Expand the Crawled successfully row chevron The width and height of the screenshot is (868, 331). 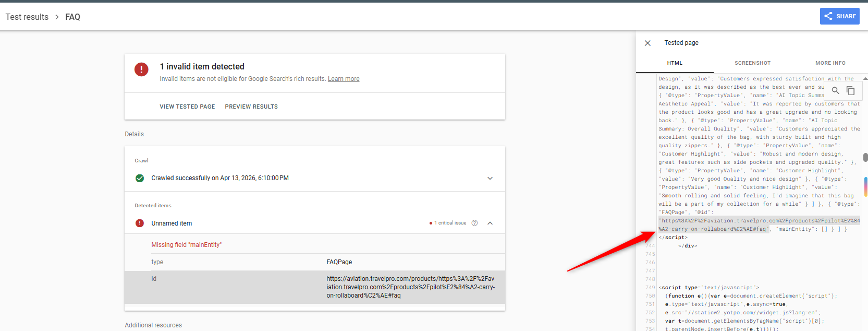pos(490,178)
